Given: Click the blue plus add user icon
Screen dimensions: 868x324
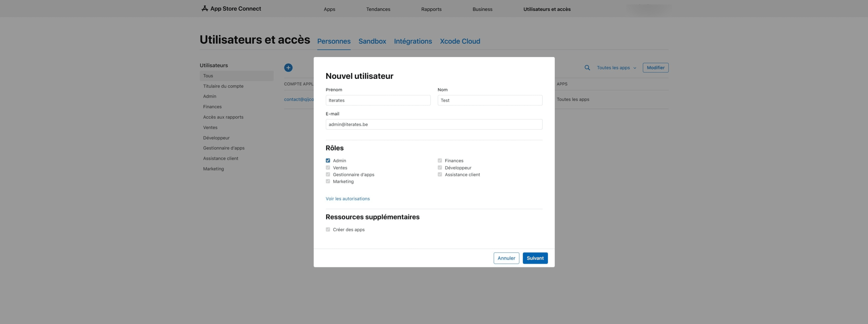Looking at the screenshot, I should pos(288,68).
